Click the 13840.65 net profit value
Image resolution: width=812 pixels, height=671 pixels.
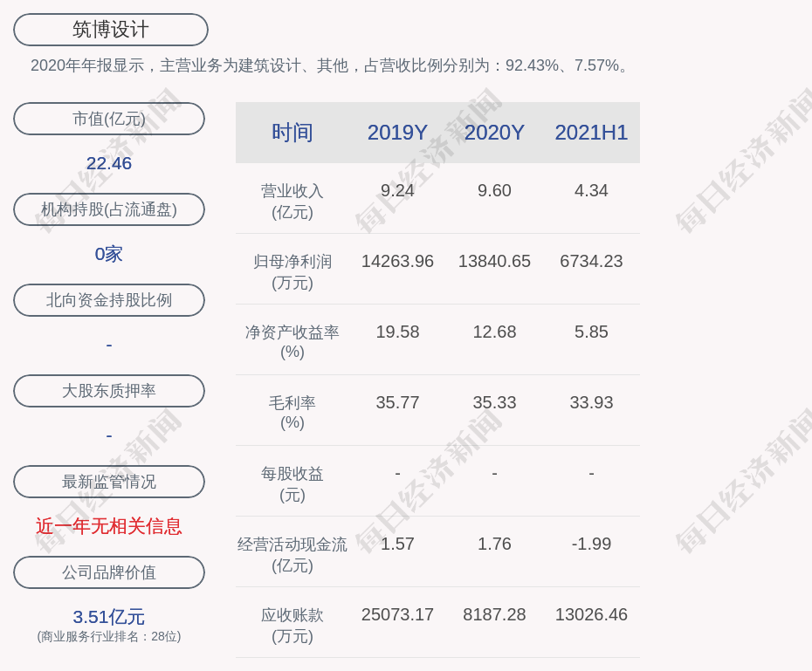(494, 261)
